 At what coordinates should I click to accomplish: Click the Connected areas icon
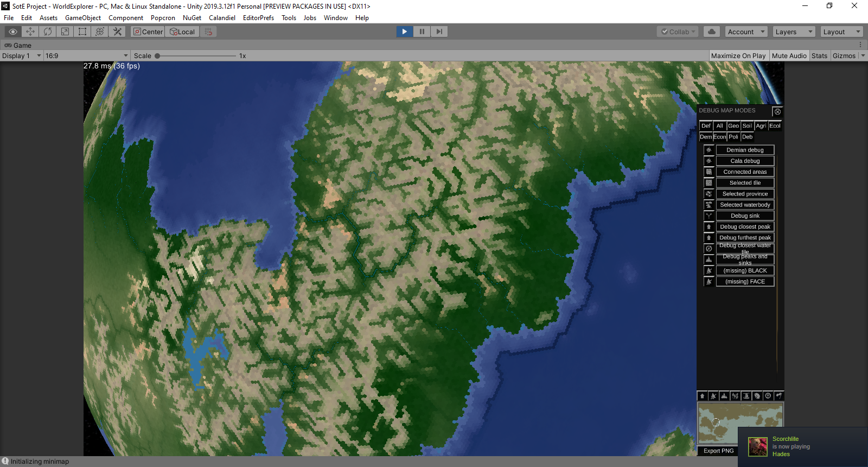tap(709, 172)
